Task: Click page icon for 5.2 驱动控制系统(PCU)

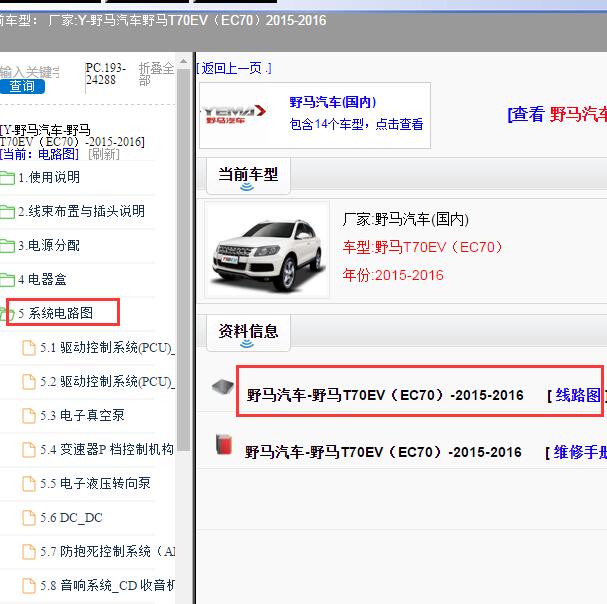Action: 29,382
